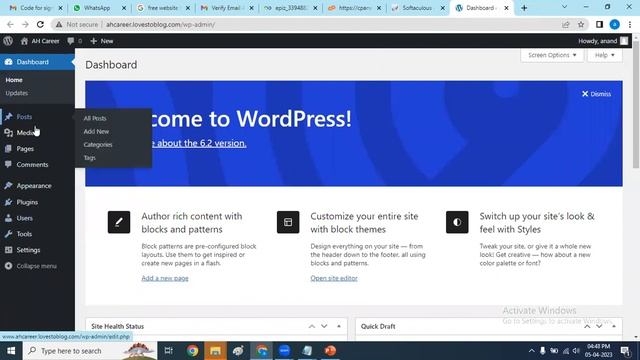Open the tab search dropdown arrow
Image resolution: width=640 pixels, height=360 pixels.
click(564, 7)
